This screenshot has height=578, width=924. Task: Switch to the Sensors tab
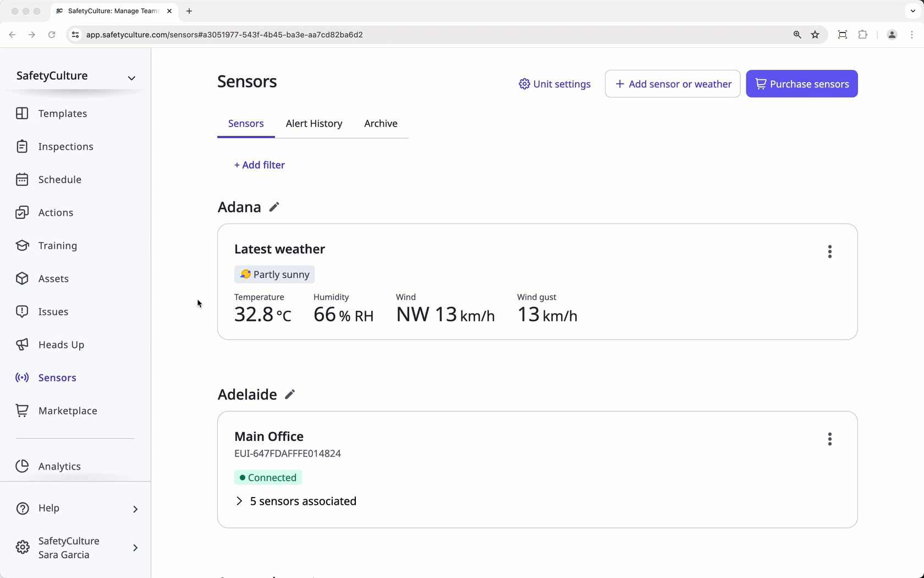point(246,123)
